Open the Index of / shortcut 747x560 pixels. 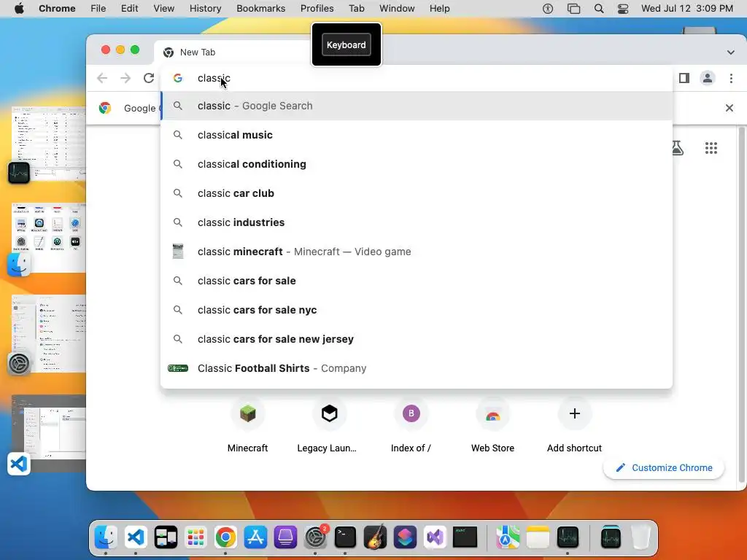(411, 425)
